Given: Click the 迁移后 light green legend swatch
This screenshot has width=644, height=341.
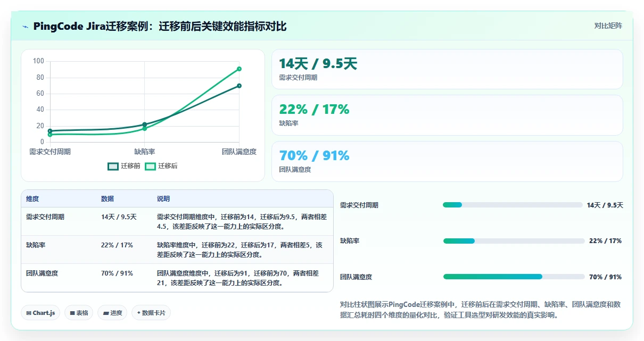Looking at the screenshot, I should tap(150, 166).
